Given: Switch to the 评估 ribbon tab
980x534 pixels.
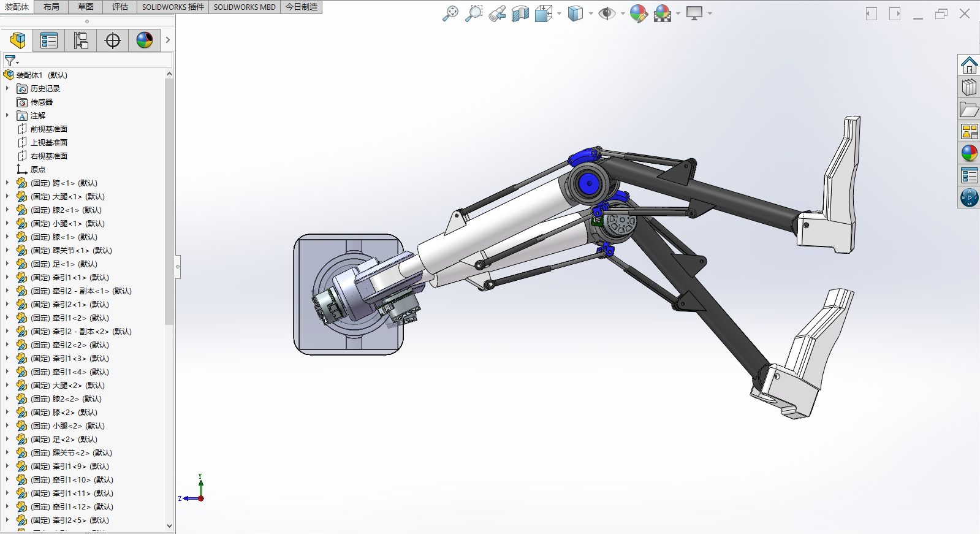Looking at the screenshot, I should (x=120, y=7).
